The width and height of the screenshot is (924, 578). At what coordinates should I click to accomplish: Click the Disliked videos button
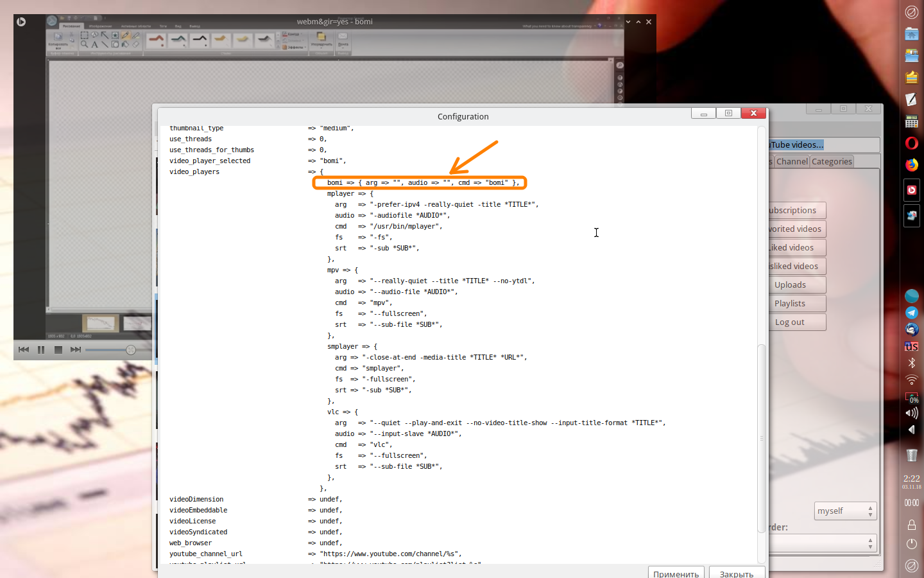click(x=797, y=267)
